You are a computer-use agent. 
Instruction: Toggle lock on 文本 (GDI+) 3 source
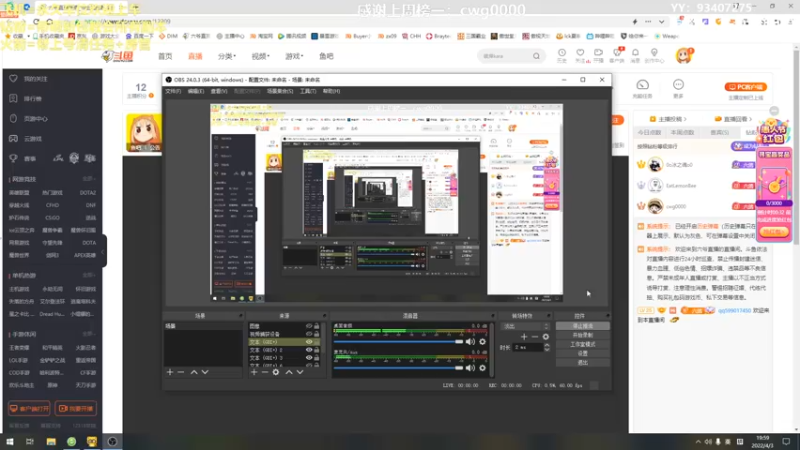point(317,358)
